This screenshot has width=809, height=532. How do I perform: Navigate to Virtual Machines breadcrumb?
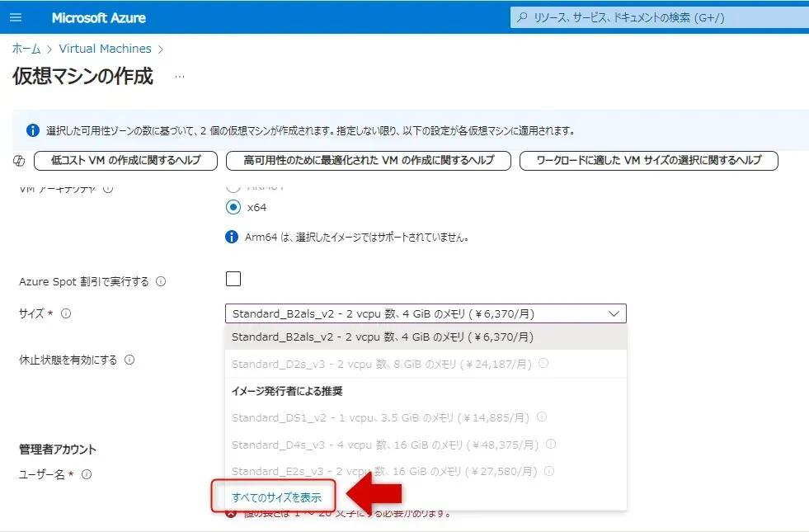tap(105, 49)
